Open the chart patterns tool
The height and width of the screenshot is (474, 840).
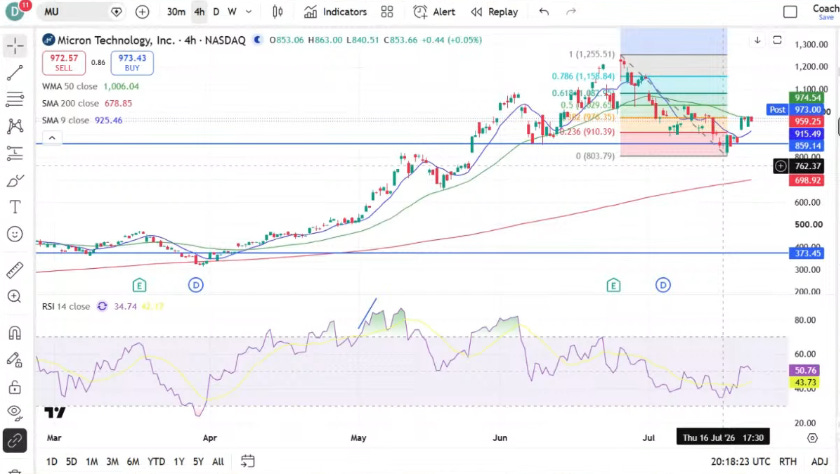coord(15,126)
